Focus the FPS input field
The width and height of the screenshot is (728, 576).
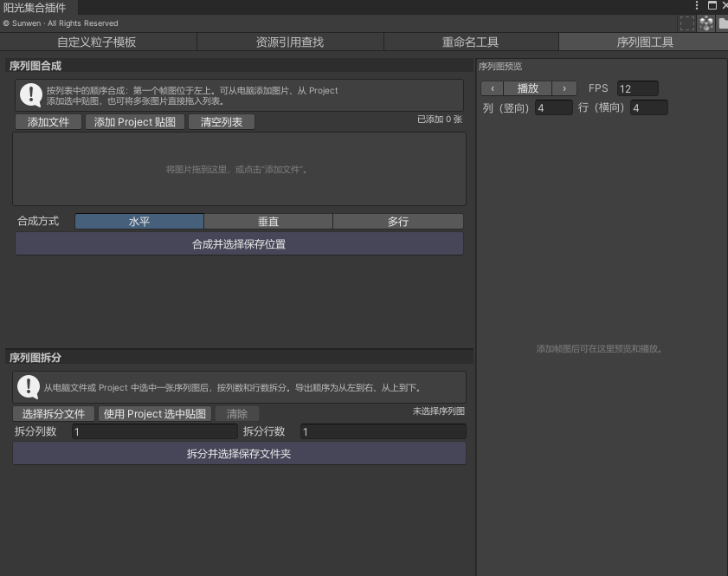pyautogui.click(x=637, y=88)
